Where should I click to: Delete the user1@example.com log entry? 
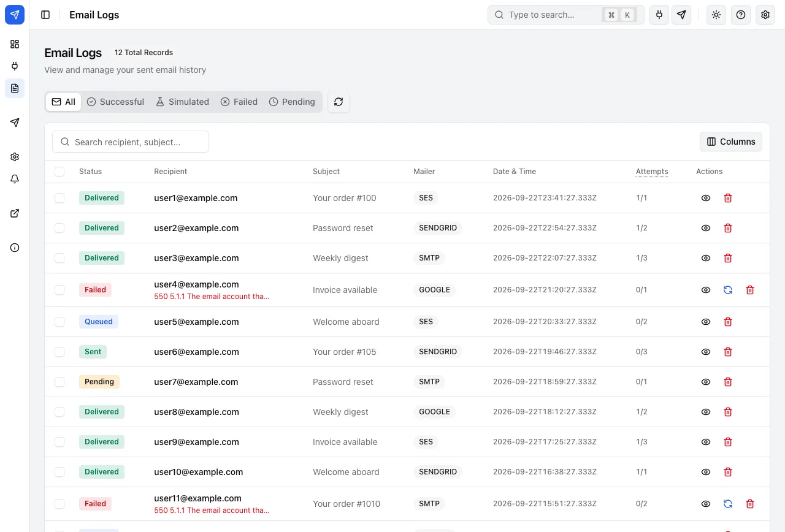tap(728, 198)
